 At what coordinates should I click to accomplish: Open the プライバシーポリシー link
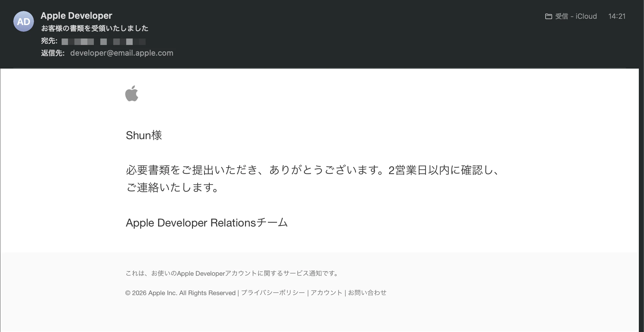pyautogui.click(x=273, y=293)
